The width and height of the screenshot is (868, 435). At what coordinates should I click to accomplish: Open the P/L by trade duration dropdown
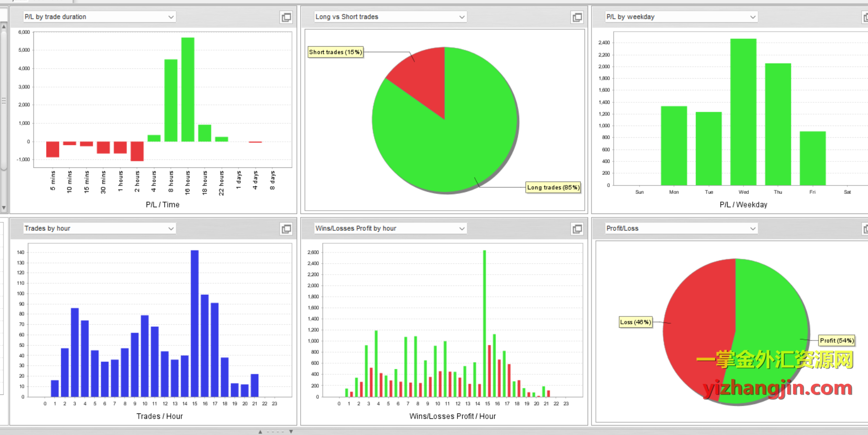pyautogui.click(x=171, y=17)
